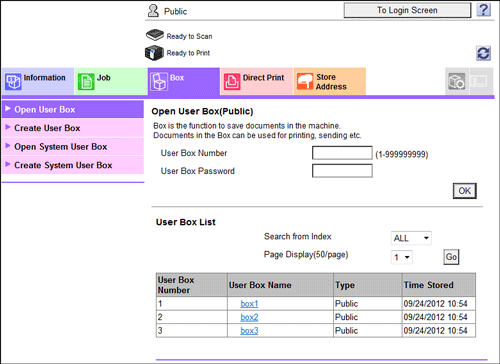Click the help question mark icon
500x364 pixels.
[483, 10]
